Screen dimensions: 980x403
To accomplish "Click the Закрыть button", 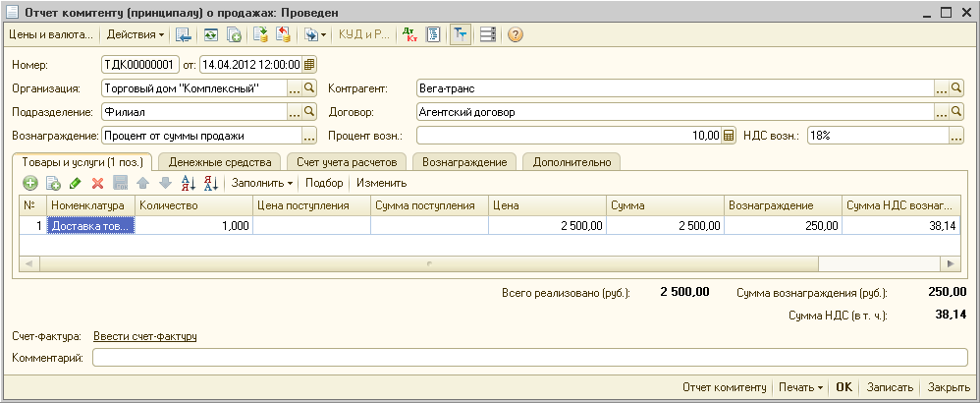I will pos(949,387).
